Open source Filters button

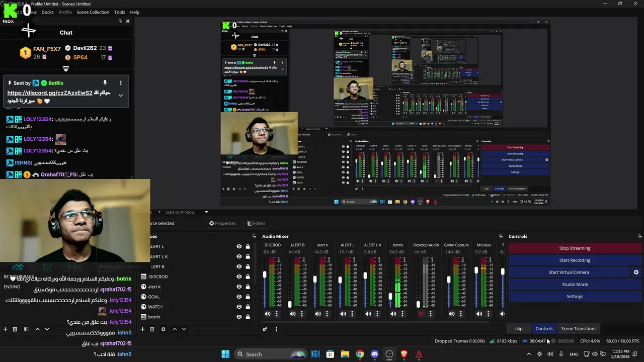(256, 223)
